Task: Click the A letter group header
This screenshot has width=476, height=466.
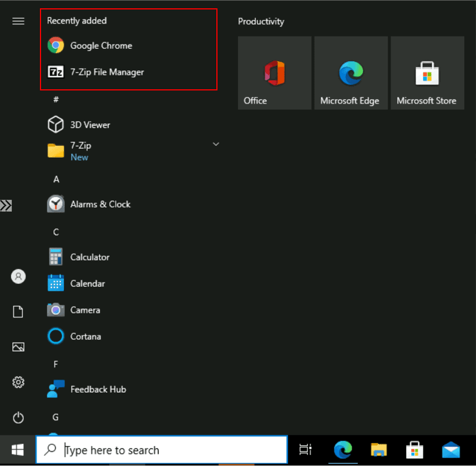Action: tap(56, 179)
